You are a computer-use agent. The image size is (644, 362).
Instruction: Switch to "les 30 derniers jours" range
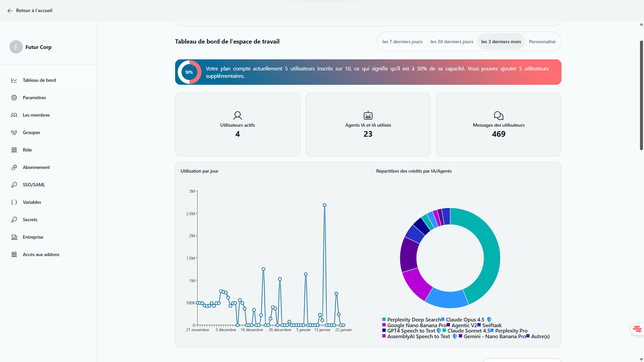point(451,42)
